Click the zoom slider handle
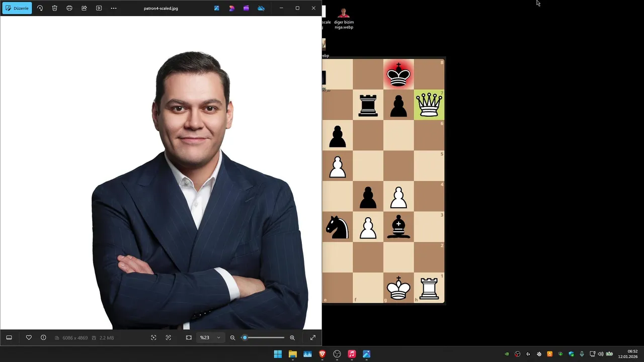This screenshot has width=644, height=362. 245,337
